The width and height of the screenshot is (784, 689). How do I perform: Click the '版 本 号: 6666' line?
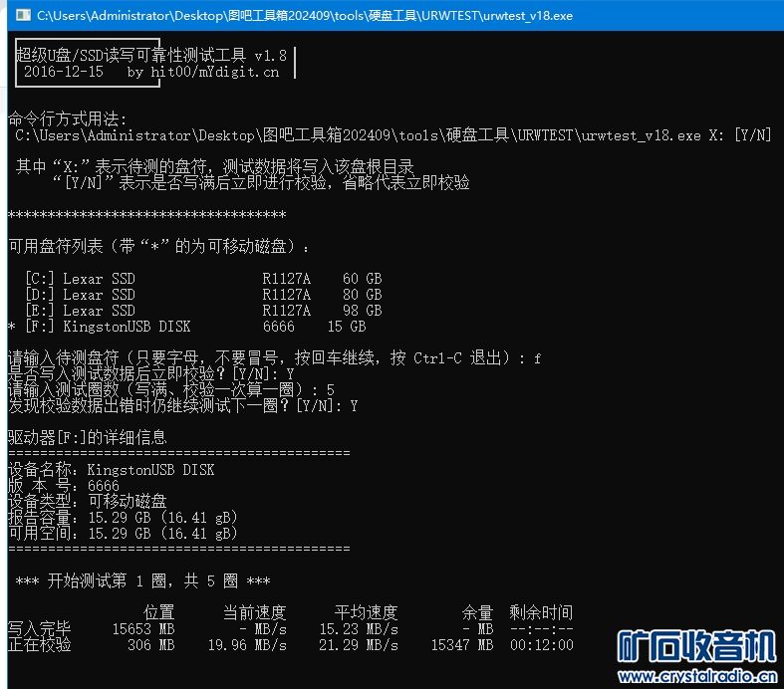pos(64,486)
